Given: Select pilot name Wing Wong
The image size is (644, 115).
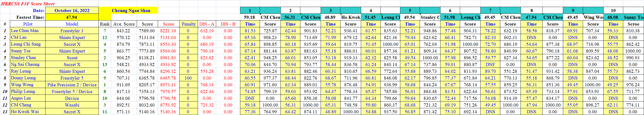Looking at the screenshot, I should pyautogui.click(x=22, y=85).
